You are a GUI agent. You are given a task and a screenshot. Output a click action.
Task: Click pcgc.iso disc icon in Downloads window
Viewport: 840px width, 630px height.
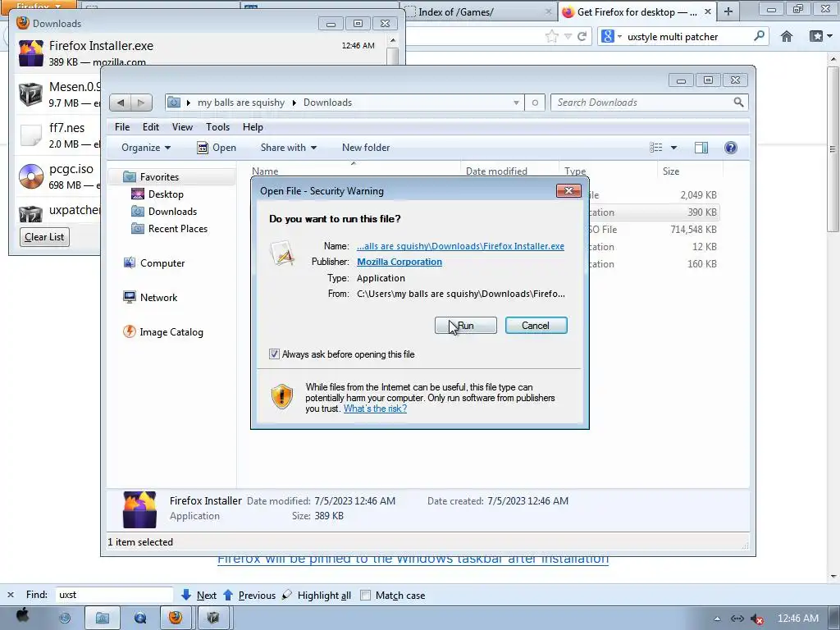click(x=31, y=176)
